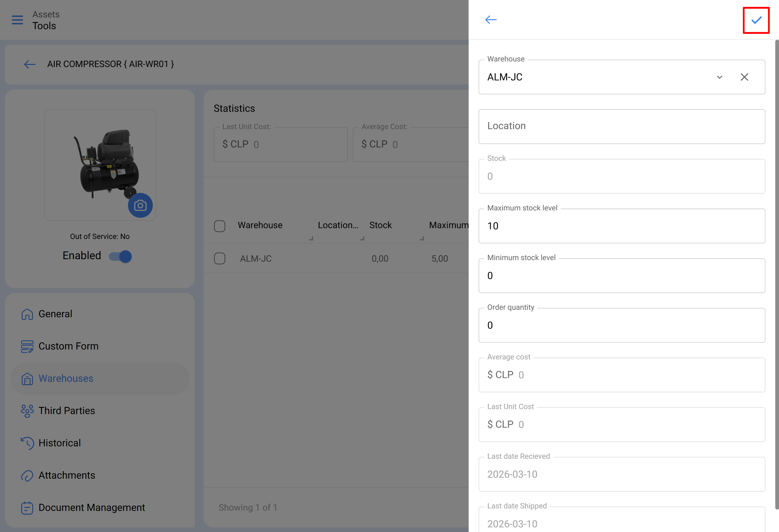The image size is (779, 532).
Task: Click the Stock column header
Action: [380, 225]
